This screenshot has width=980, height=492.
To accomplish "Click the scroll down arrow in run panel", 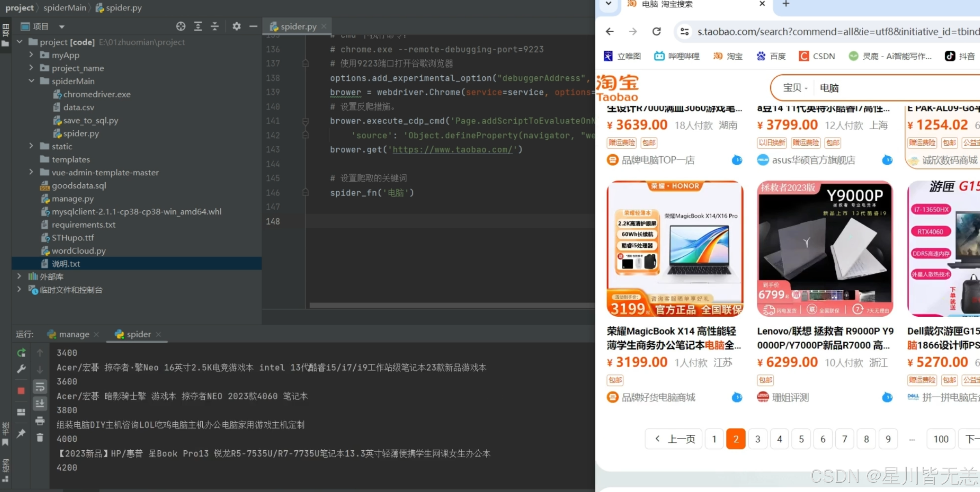I will coord(40,369).
